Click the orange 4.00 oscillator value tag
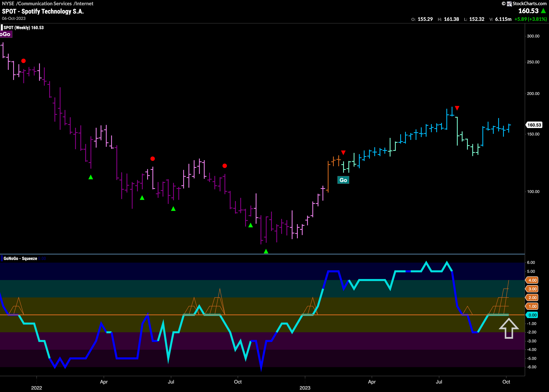Image resolution: width=549 pixels, height=392 pixels. 532,280
